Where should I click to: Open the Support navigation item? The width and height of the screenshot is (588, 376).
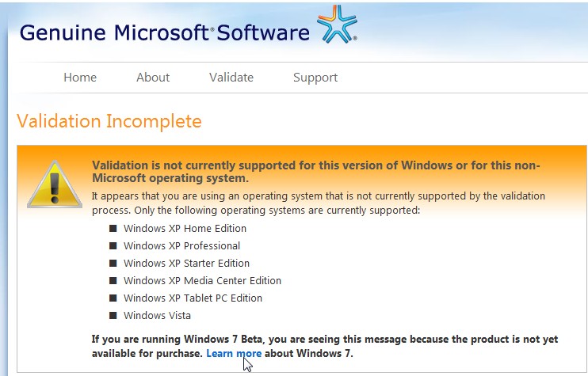(x=315, y=78)
